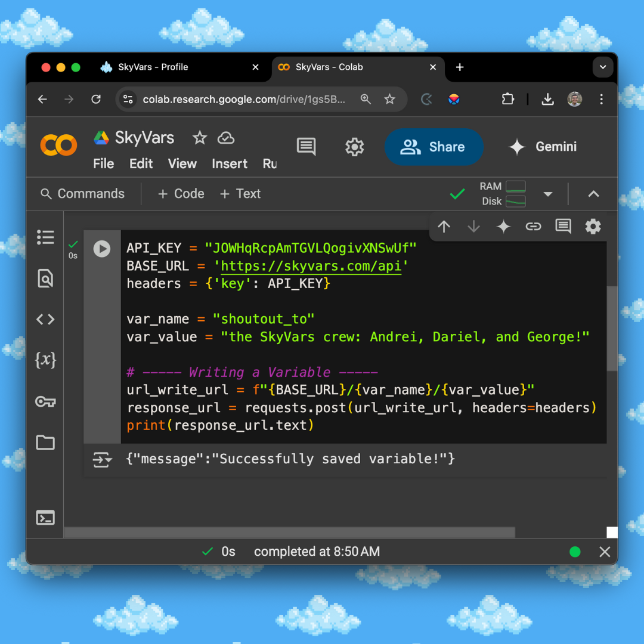The width and height of the screenshot is (644, 644).
Task: Close the SkyVars - Colab tab
Action: point(433,67)
